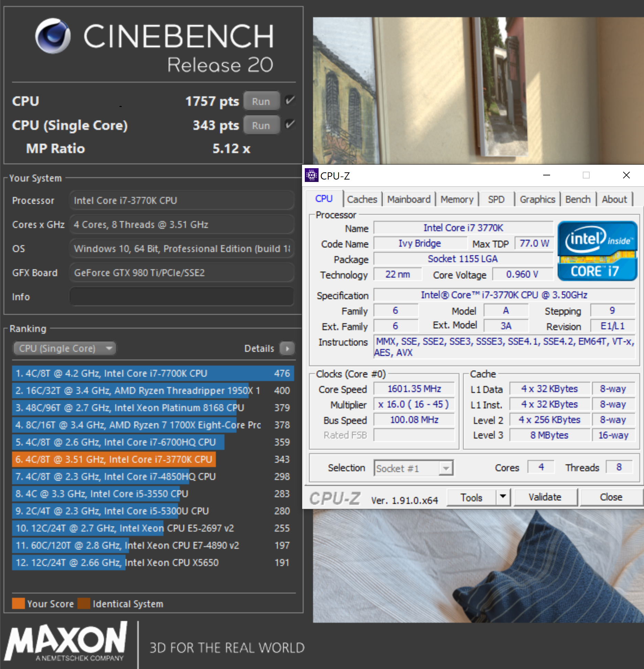Image resolution: width=644 pixels, height=669 pixels.
Task: Click the Cinebench logo icon
Action: coord(53,36)
